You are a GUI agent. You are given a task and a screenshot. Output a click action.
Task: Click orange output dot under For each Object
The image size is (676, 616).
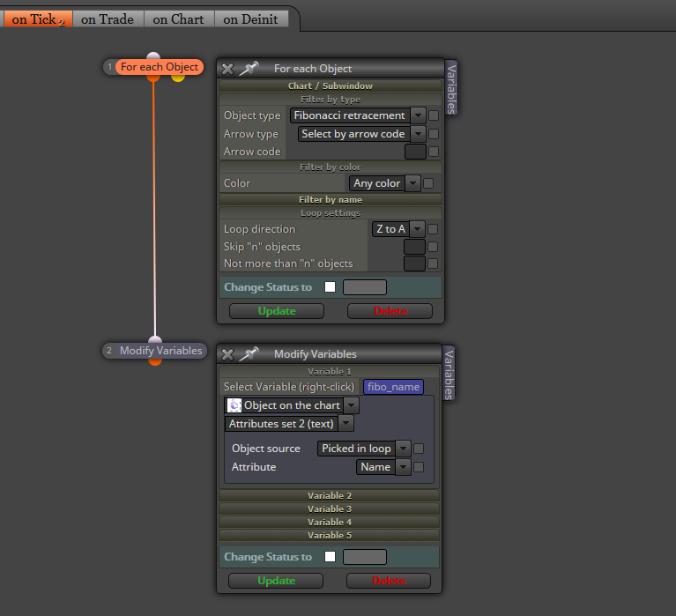click(153, 78)
